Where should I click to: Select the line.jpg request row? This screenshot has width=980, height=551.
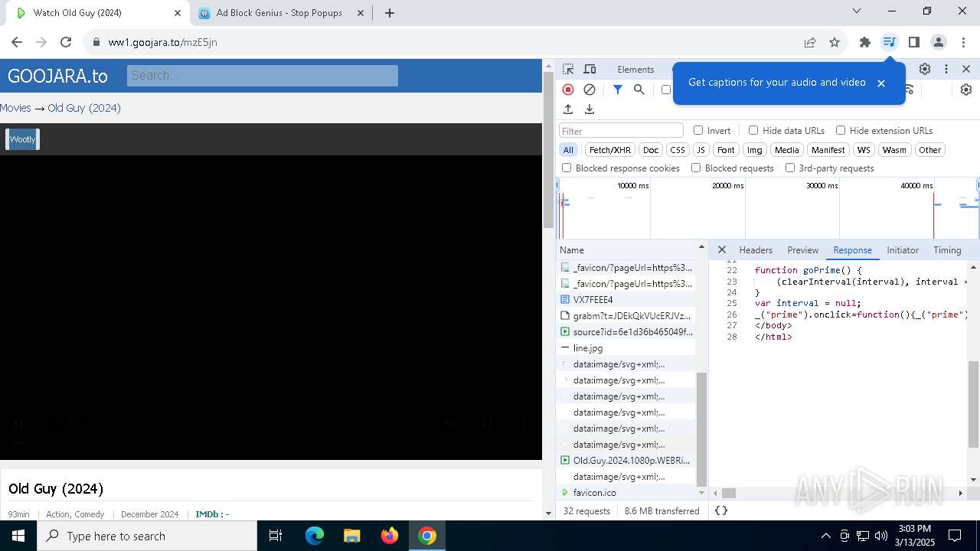pos(626,347)
